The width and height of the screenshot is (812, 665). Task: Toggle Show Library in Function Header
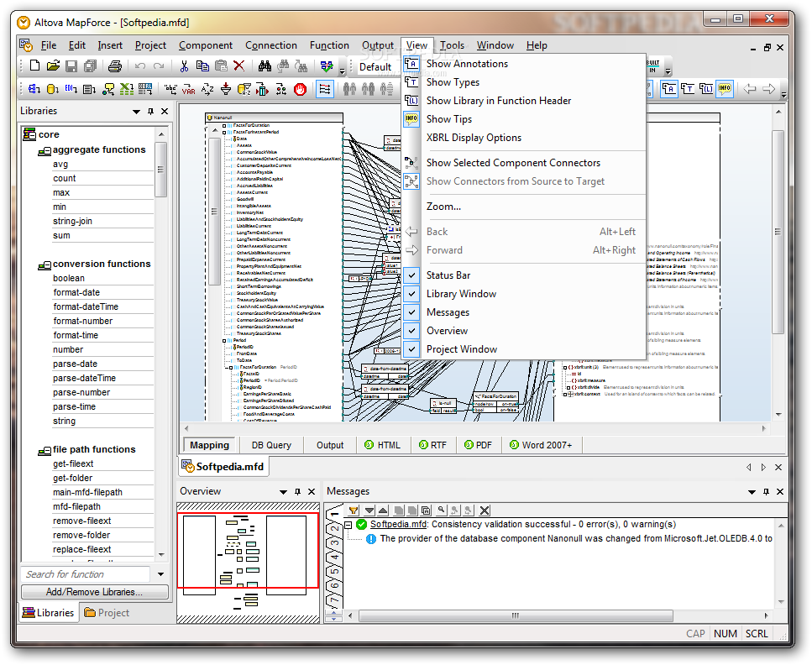(x=499, y=101)
